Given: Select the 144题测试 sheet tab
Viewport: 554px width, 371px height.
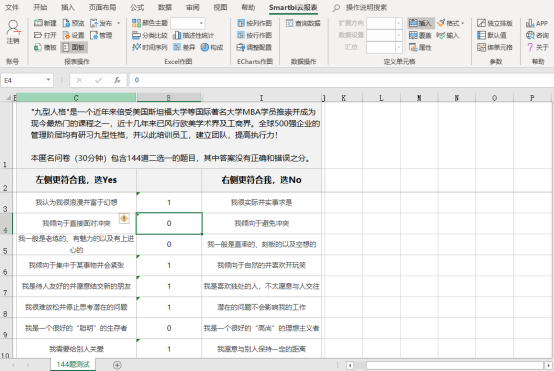Looking at the screenshot, I should (73, 364).
